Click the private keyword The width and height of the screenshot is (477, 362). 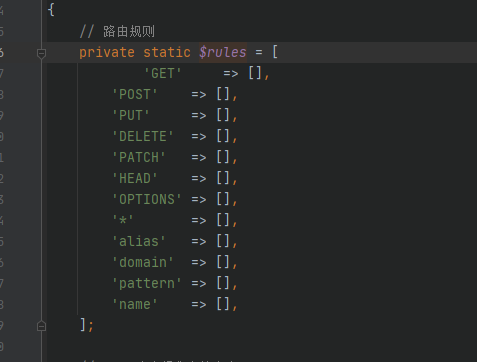tap(107, 53)
